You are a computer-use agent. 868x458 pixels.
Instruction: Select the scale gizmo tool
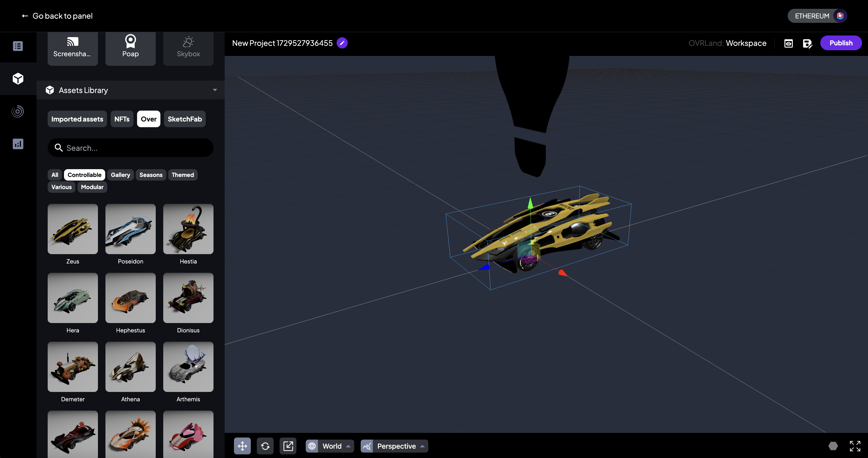click(x=288, y=446)
